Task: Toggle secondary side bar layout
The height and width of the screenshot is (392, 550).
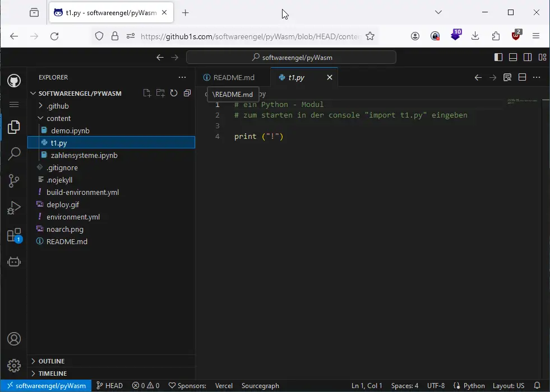Action: point(528,57)
